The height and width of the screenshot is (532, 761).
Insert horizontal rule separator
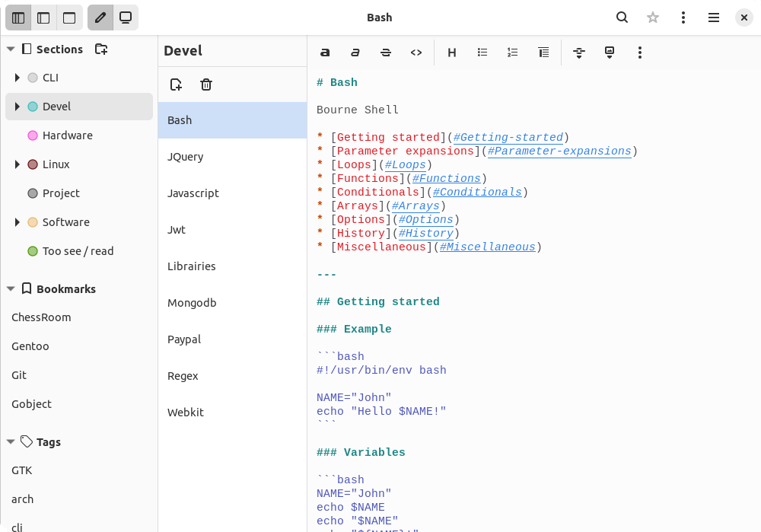[579, 53]
